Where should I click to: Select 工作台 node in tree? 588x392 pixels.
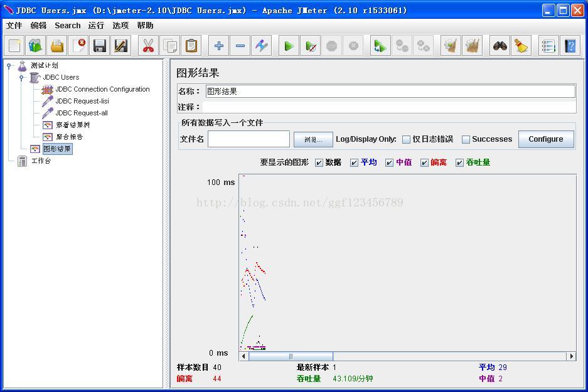[x=41, y=161]
